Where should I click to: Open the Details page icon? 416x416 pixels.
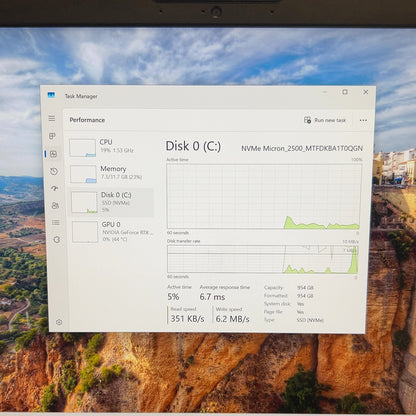[x=56, y=222]
